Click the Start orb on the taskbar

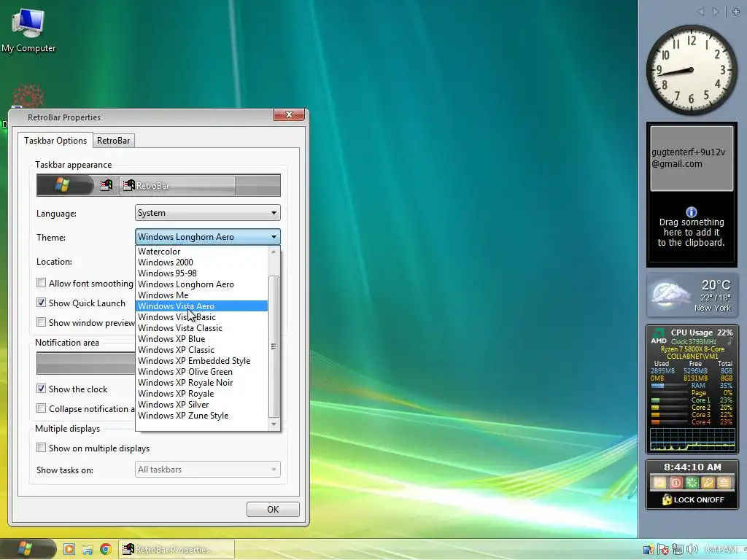coord(26,549)
